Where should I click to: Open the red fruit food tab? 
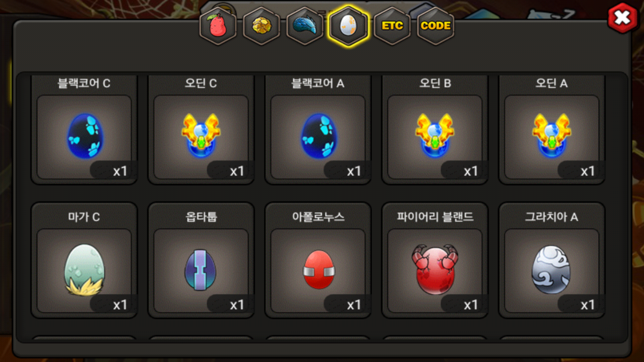pyautogui.click(x=218, y=26)
